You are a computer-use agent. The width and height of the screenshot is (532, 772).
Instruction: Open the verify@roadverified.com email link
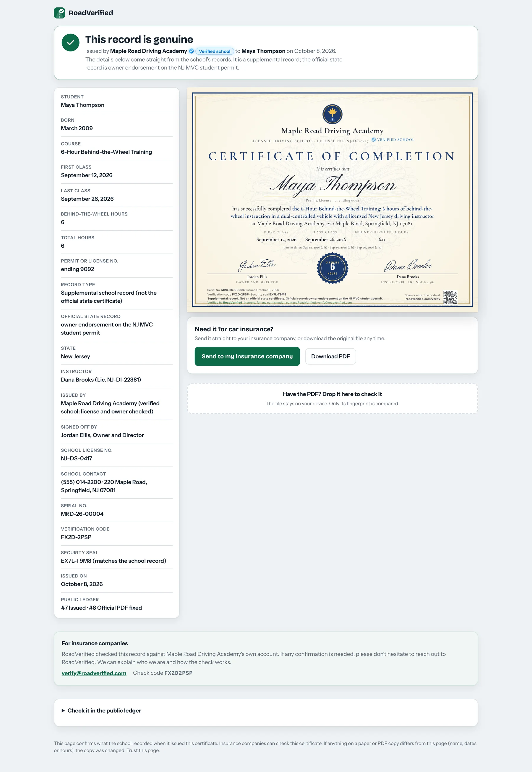tap(94, 673)
